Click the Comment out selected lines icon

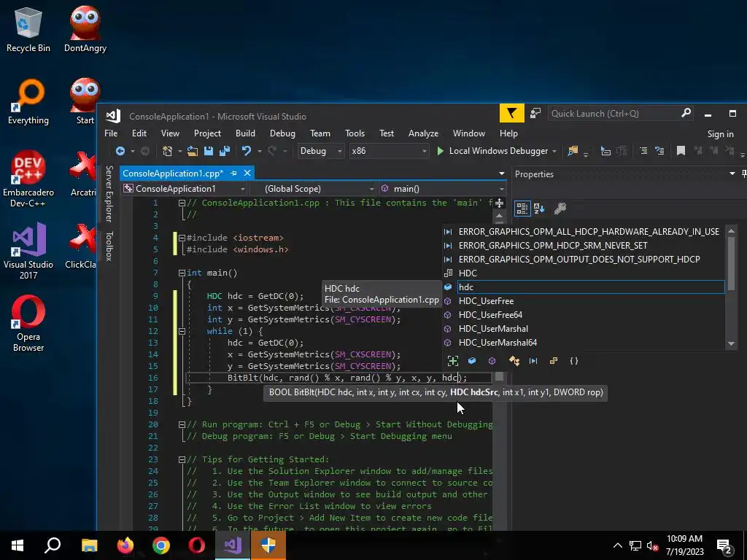pos(643,151)
